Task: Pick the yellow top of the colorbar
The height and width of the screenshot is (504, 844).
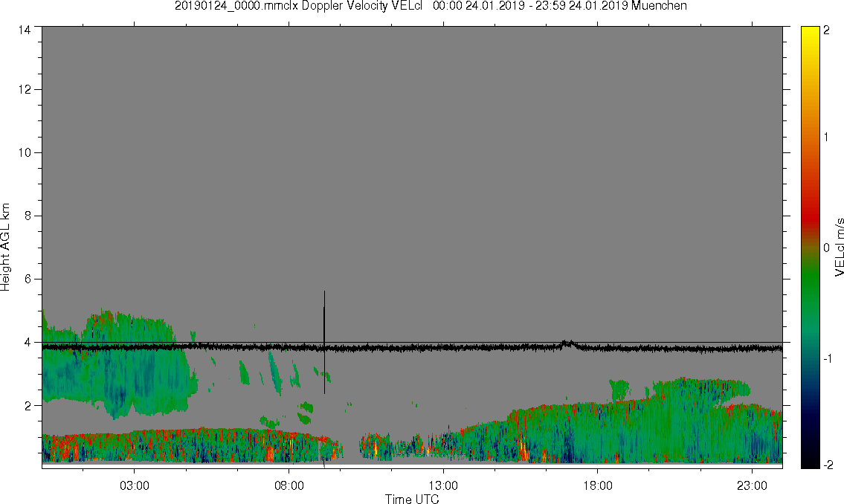Action: pyautogui.click(x=810, y=35)
